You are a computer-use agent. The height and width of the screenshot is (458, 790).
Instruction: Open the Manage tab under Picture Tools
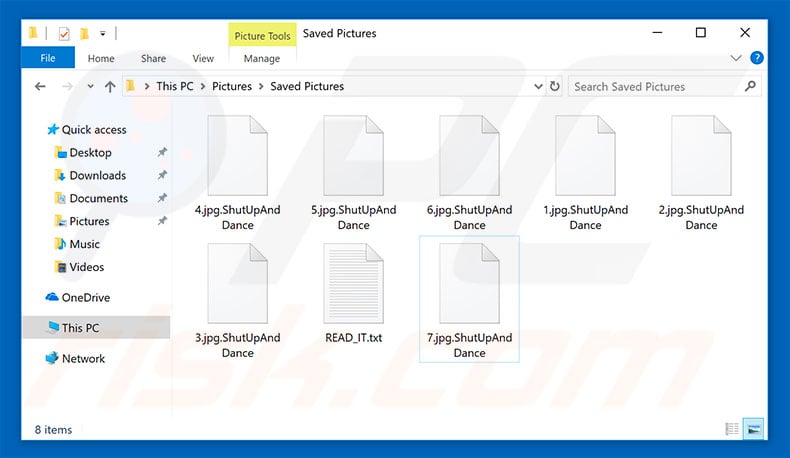tap(262, 59)
